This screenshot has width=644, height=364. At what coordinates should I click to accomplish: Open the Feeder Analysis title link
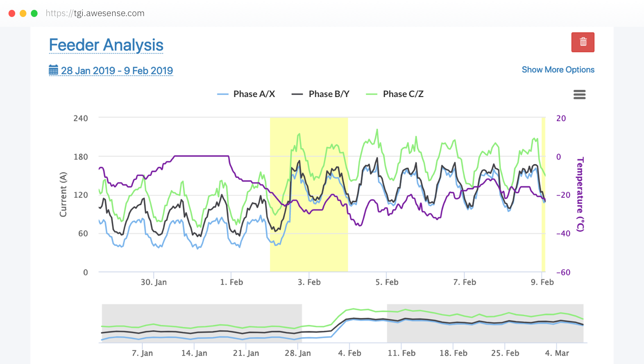pos(106,45)
